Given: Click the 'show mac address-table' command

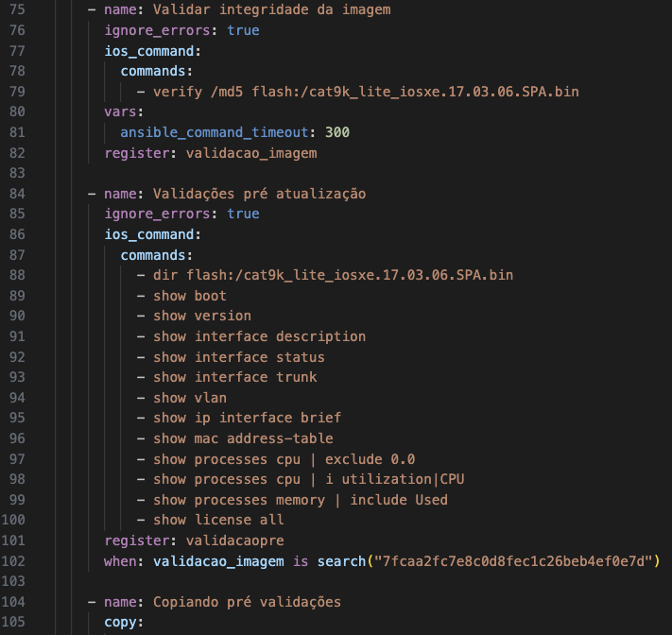Looking at the screenshot, I should pyautogui.click(x=244, y=438).
